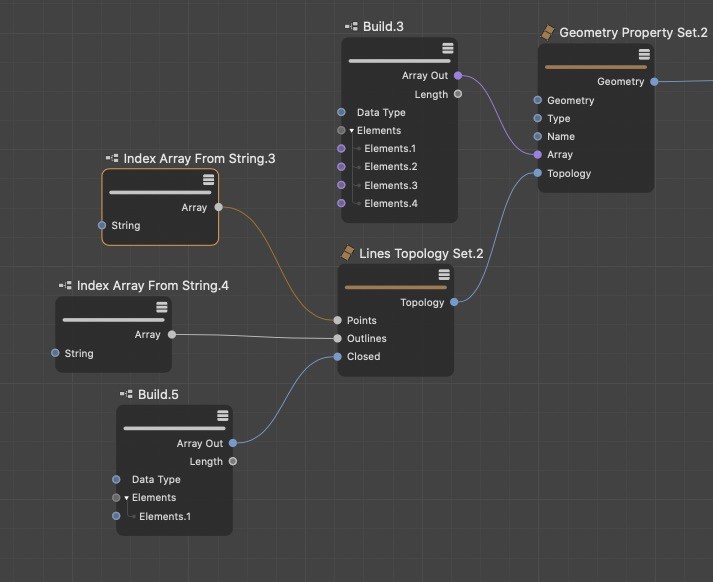Click Elements.4 label in Build.3
This screenshot has width=713, height=582.
click(391, 204)
